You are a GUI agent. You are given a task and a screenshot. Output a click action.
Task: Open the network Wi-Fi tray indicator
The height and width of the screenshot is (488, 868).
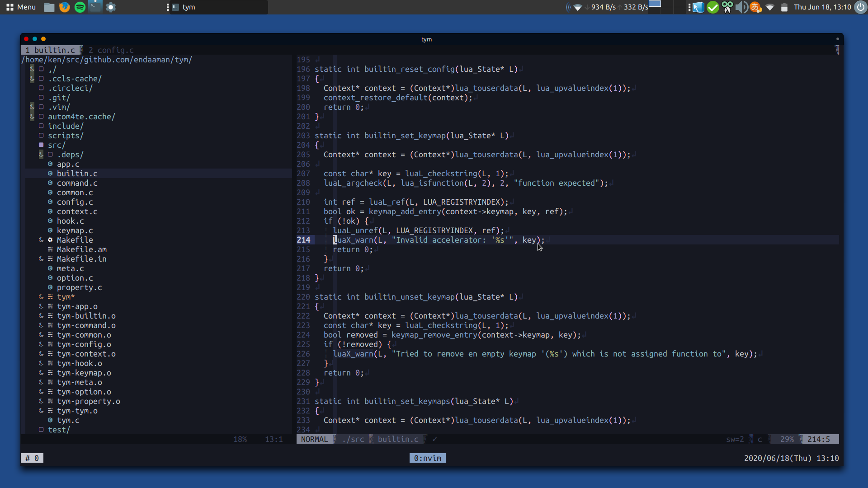pos(770,7)
